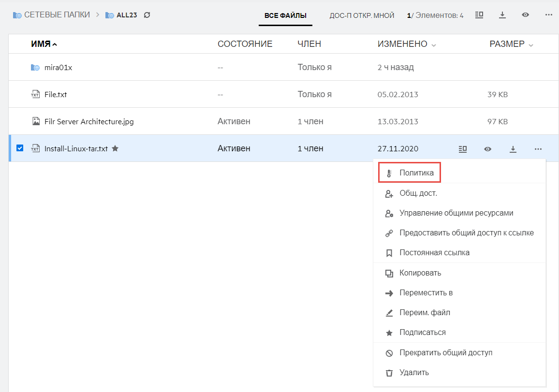559x392 pixels.
Task: Open СЕТЕВЫЕ ПАПКИ breadcrumb link
Action: click(x=57, y=15)
